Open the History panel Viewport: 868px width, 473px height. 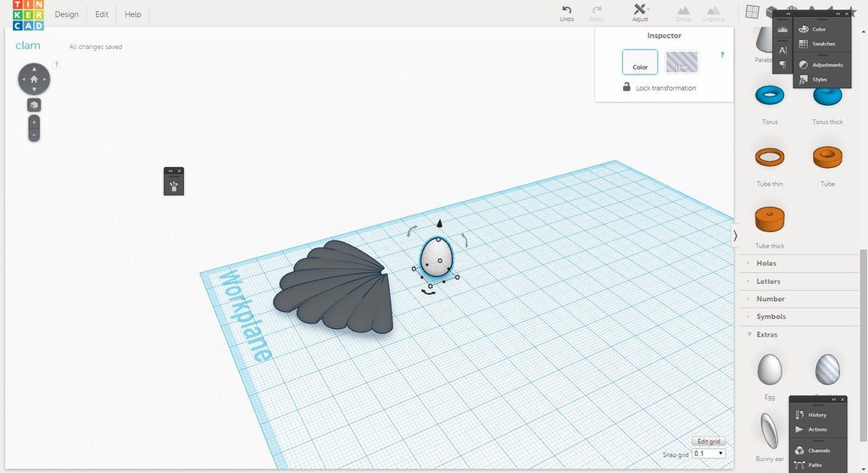(812, 415)
